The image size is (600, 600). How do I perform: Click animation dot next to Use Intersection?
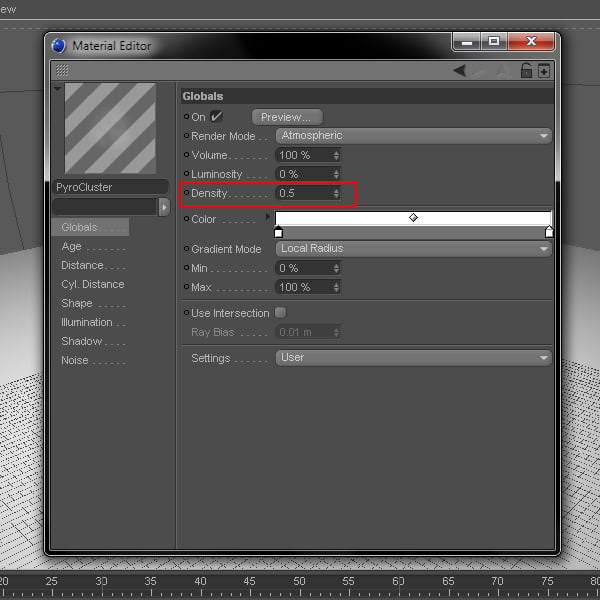[186, 313]
